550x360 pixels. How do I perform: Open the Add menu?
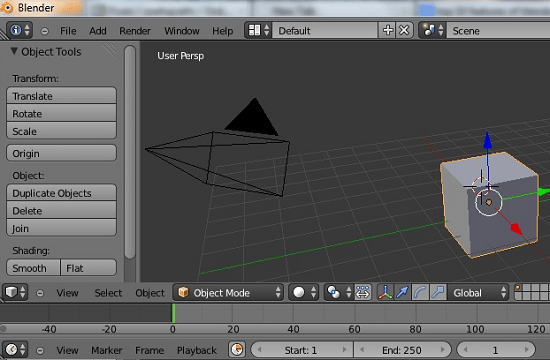coord(98,31)
